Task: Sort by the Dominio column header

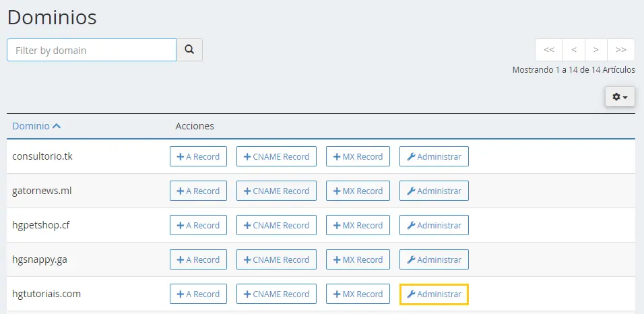Action: [x=36, y=126]
